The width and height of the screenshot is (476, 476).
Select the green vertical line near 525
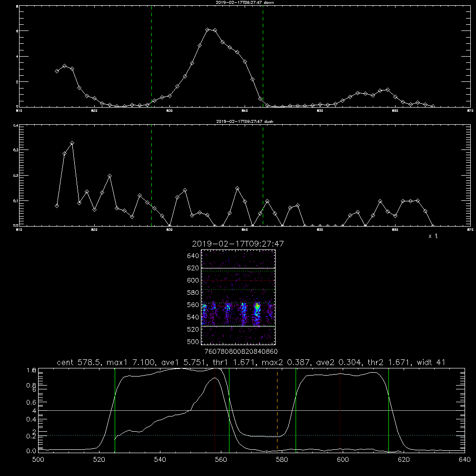coord(115,410)
